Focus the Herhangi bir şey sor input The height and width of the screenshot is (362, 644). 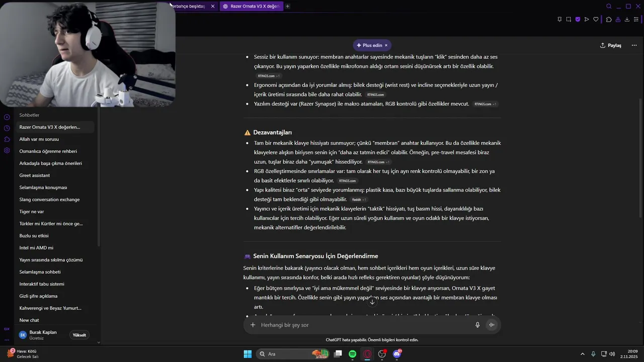click(365, 325)
